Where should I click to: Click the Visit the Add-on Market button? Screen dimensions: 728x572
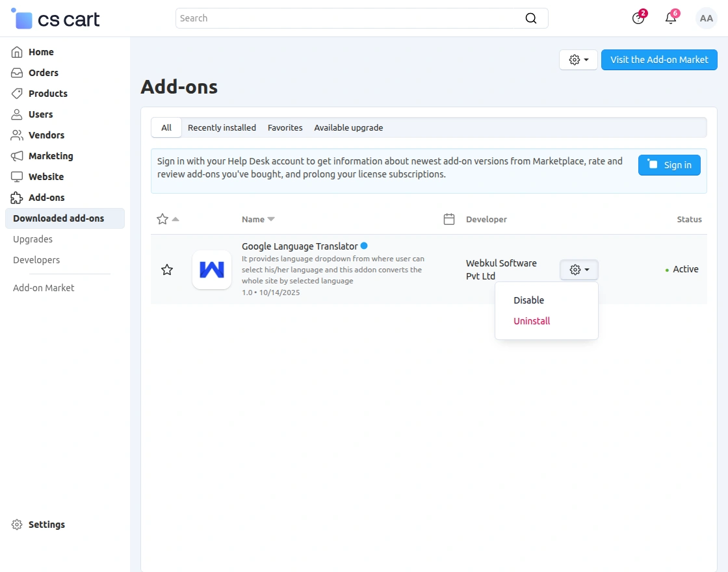(659, 60)
